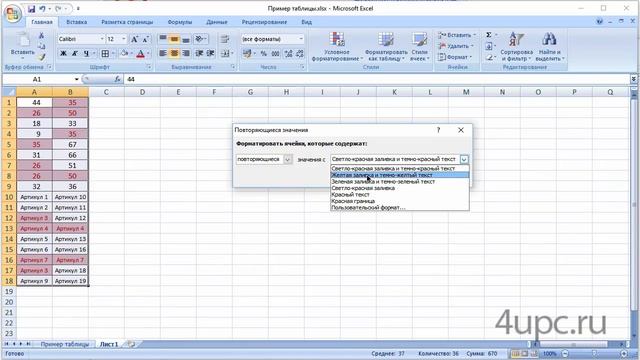Toggle italic К formatting

pos(75,53)
